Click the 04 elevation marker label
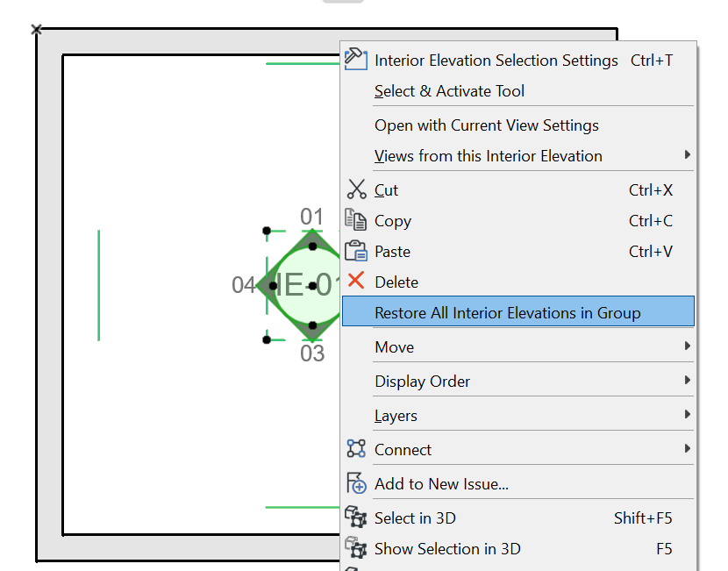 pos(243,285)
